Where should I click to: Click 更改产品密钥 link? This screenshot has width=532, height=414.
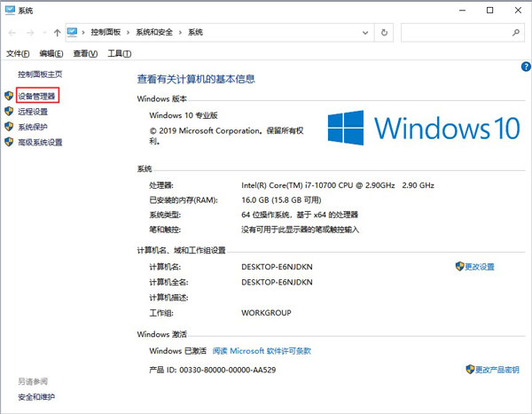(x=497, y=370)
